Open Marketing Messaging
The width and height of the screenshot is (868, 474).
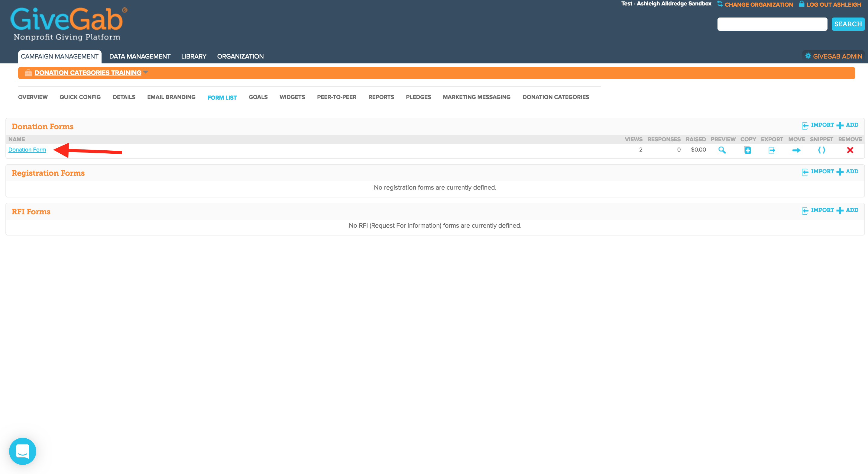[476, 97]
